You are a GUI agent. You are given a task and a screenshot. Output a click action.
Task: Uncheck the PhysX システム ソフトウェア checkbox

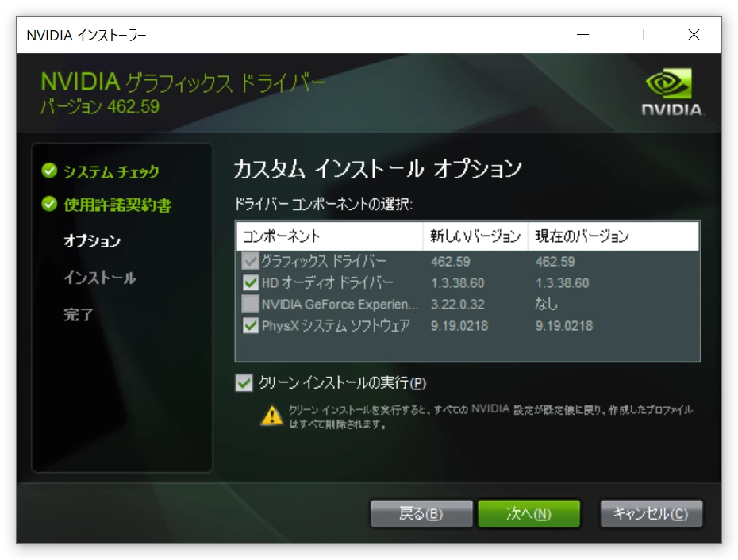[251, 326]
